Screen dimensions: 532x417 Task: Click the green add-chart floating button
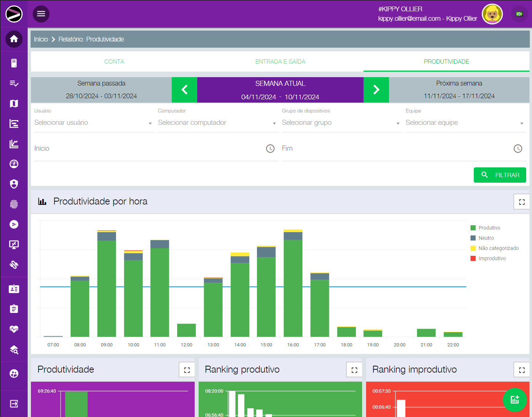click(515, 400)
